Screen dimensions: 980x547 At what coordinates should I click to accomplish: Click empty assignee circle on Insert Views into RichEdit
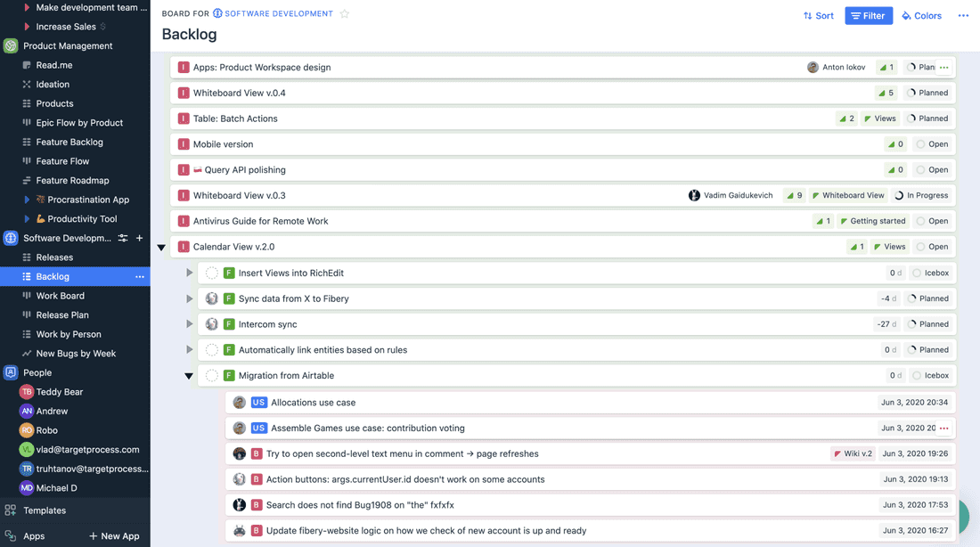click(212, 273)
